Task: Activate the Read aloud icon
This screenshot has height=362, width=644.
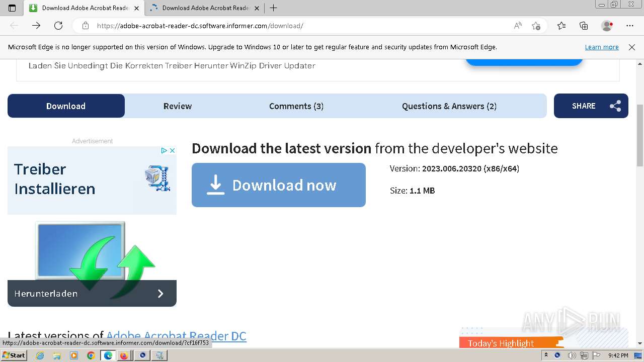Action: (518, 26)
